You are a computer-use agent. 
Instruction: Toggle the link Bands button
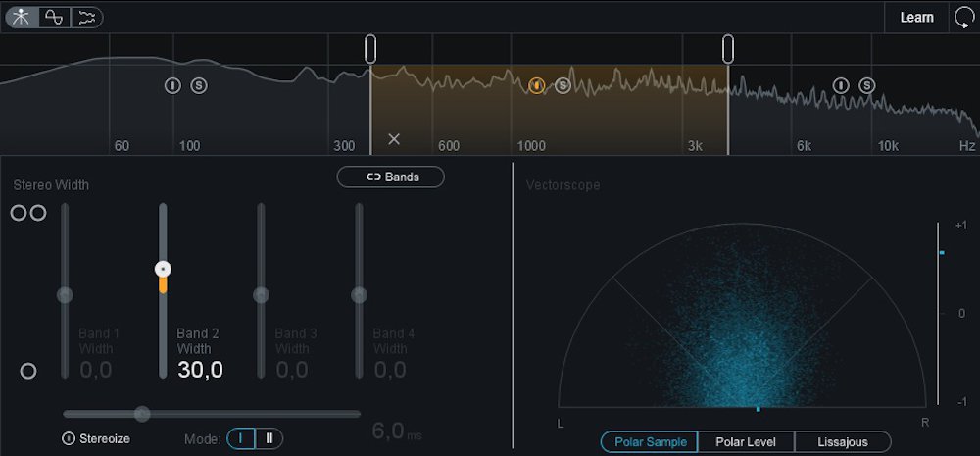click(391, 177)
